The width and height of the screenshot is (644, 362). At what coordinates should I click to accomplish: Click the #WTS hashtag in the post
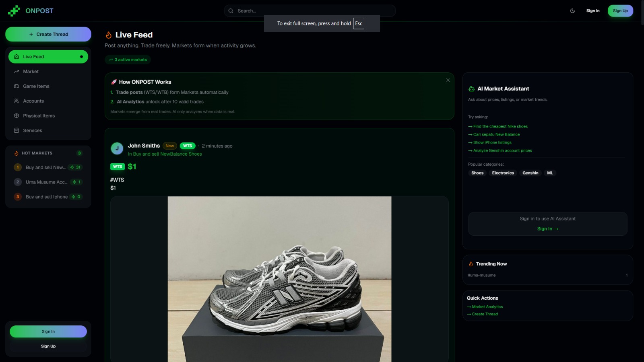pyautogui.click(x=117, y=180)
